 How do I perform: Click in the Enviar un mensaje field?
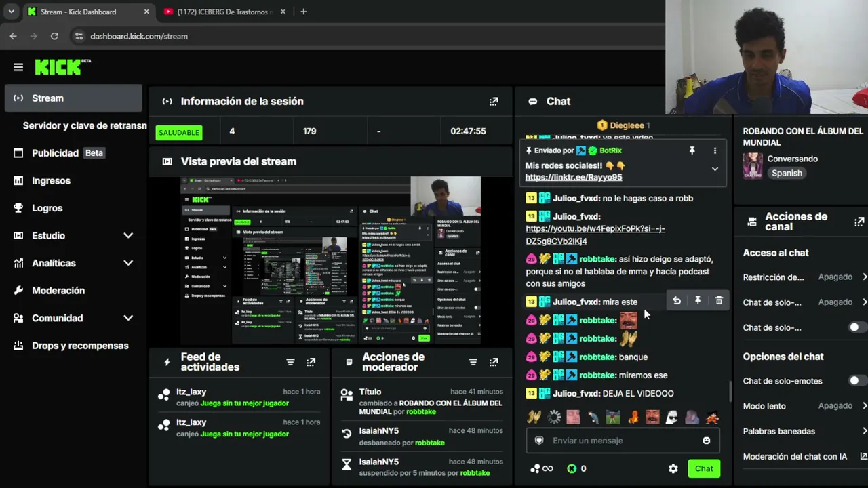(623, 441)
